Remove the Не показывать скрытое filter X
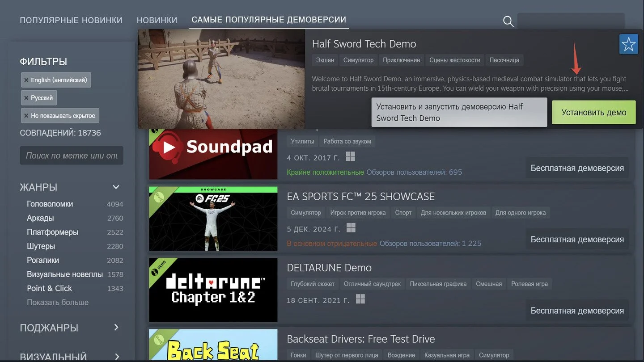644x362 pixels. [x=26, y=116]
